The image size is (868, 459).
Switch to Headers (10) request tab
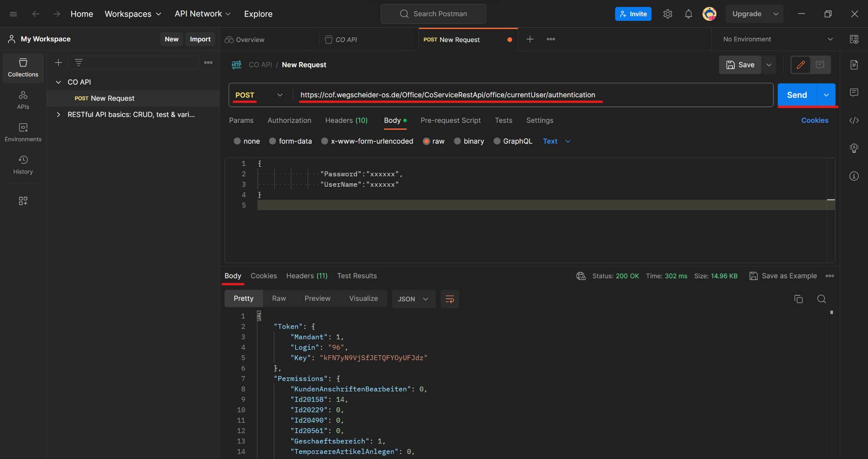pos(346,120)
